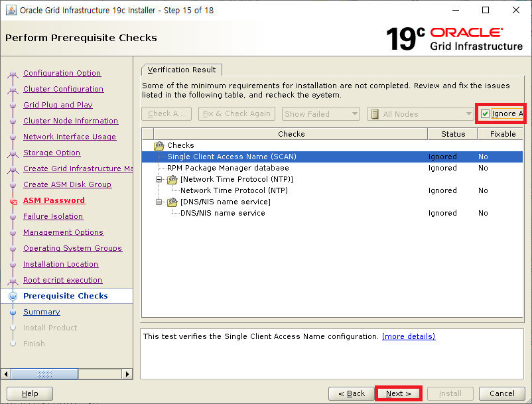Click the No fixable value for SCAN row
The height and width of the screenshot is (404, 532).
tap(483, 157)
